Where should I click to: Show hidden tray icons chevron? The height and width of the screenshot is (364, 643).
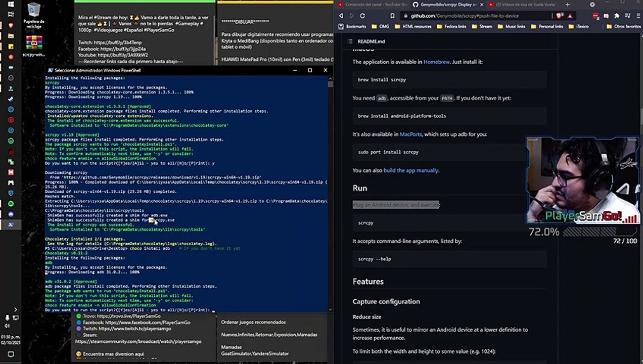[15, 309]
